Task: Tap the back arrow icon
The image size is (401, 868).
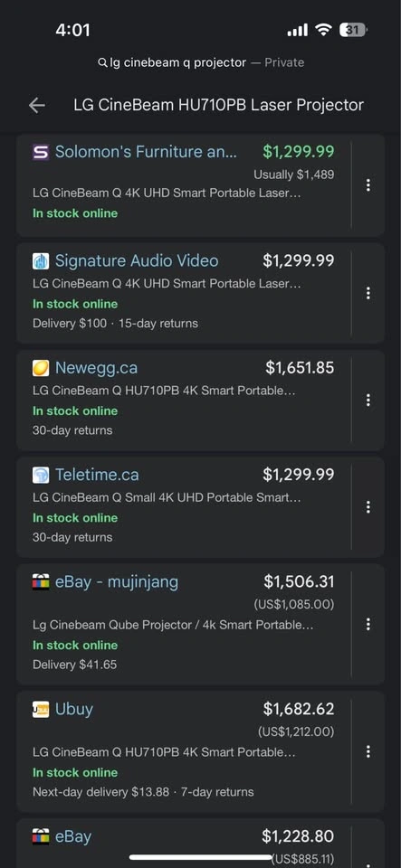Action: pos(36,105)
